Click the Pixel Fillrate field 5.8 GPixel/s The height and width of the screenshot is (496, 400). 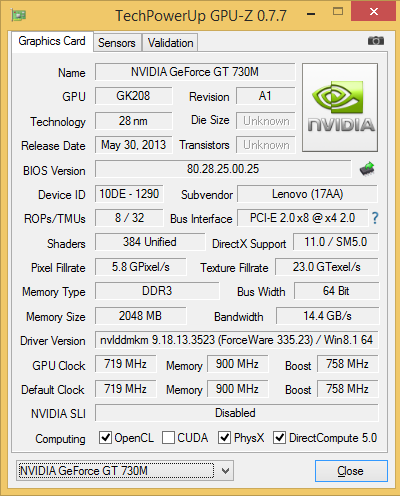(x=141, y=267)
